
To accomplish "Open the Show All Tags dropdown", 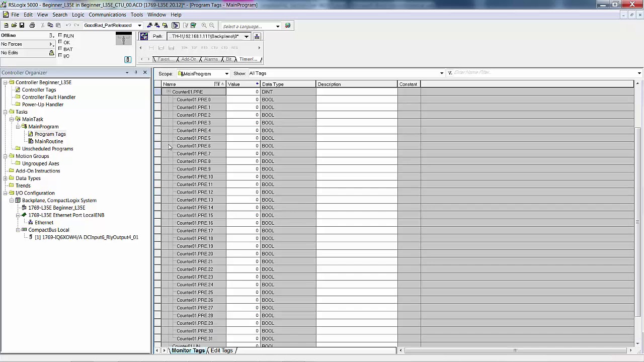I will pos(442,73).
